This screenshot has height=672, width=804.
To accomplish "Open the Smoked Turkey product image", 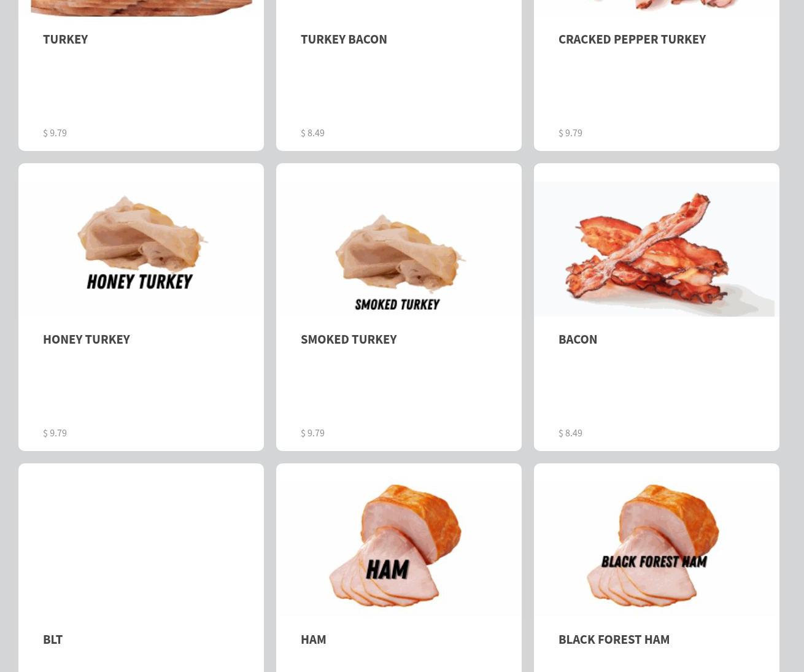I will point(399,249).
